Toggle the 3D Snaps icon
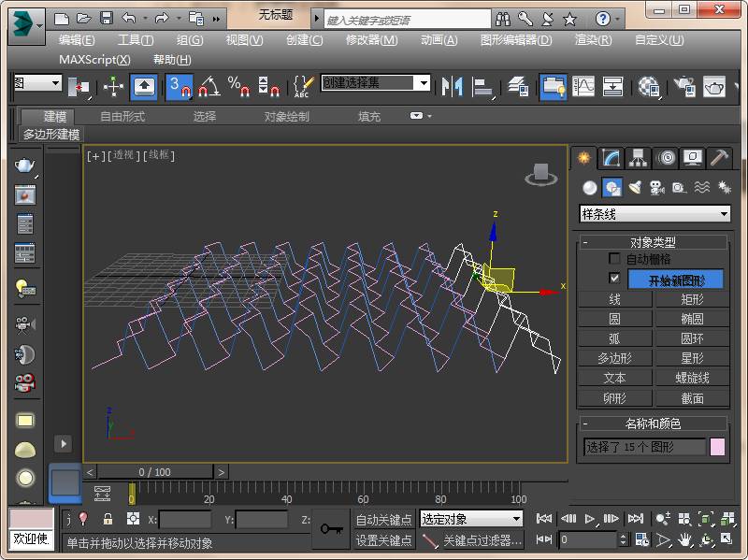The height and width of the screenshot is (560, 748). [179, 87]
